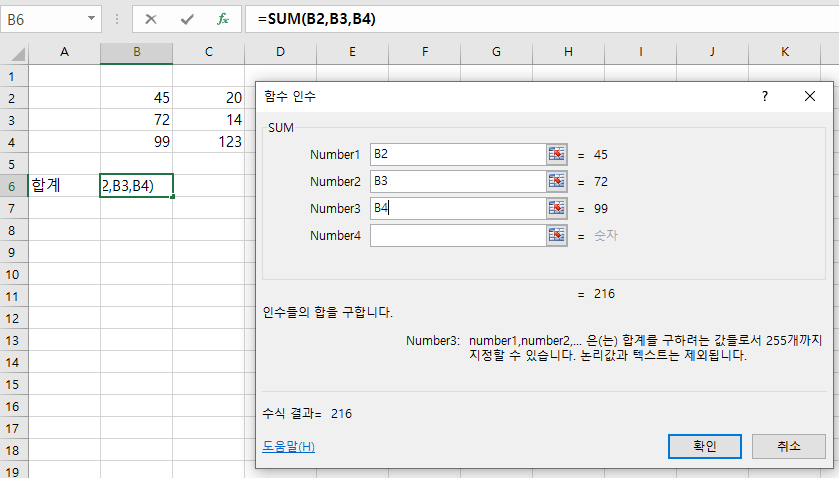Screen dimensions: 839x478
Task: Open the Name Box dropdown arrow
Action: coord(93,19)
